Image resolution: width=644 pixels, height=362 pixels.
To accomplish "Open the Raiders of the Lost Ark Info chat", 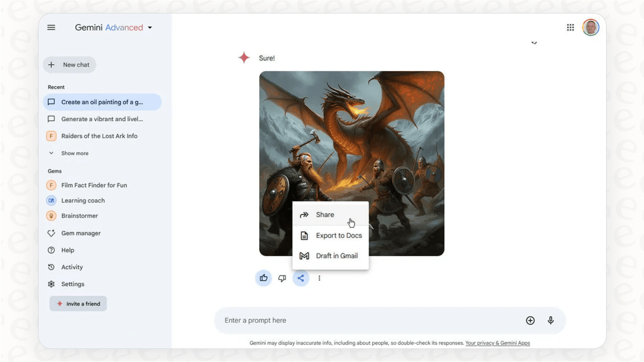I will pyautogui.click(x=99, y=136).
